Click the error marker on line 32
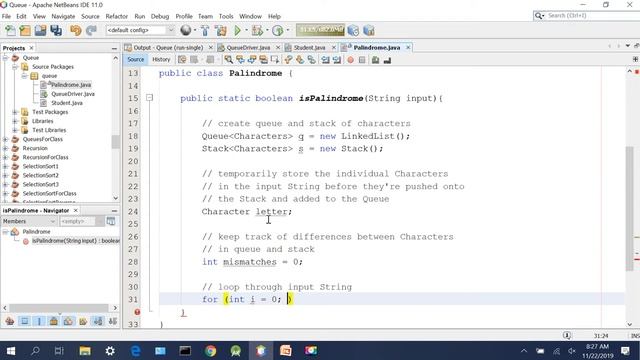This screenshot has width=640, height=360. click(137, 312)
